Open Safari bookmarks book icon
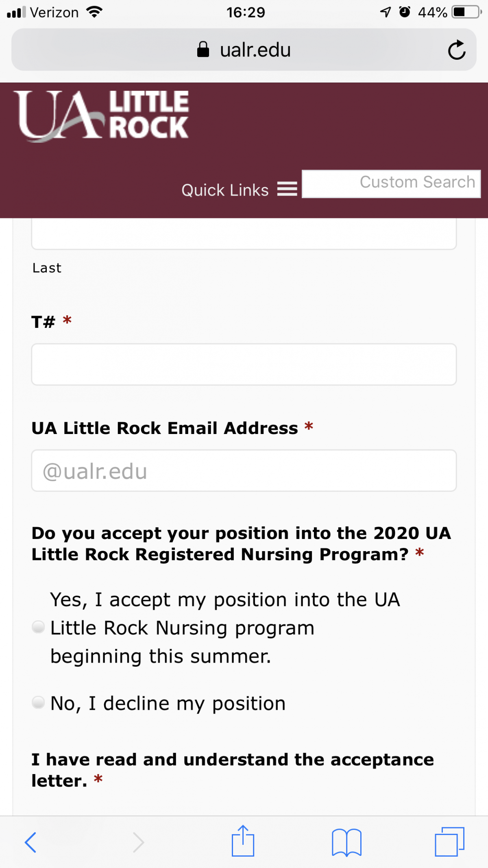This screenshot has height=868, width=488. pos(346,842)
